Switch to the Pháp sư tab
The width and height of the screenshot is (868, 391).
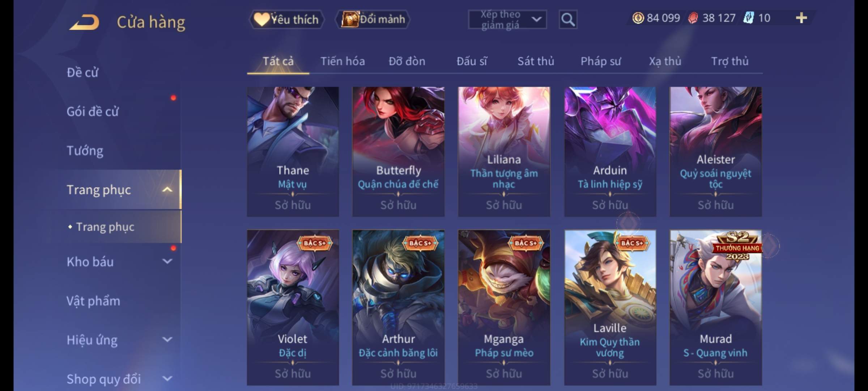coord(601,61)
